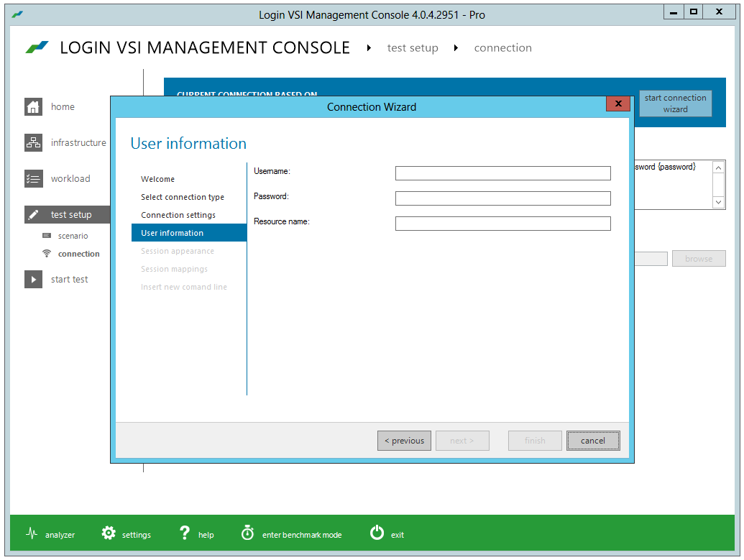Click the scenario sub-item icon
The height and width of the screenshot is (560, 744).
47,235
